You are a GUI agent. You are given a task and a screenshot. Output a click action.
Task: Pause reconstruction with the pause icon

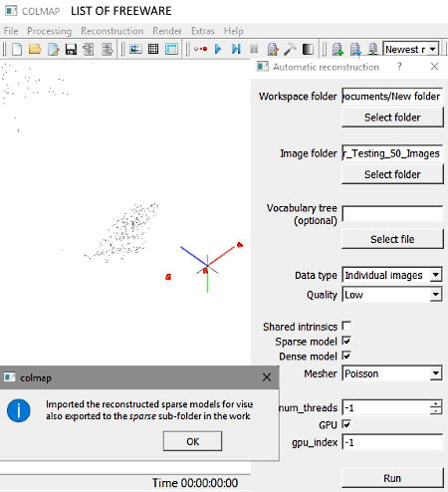254,49
